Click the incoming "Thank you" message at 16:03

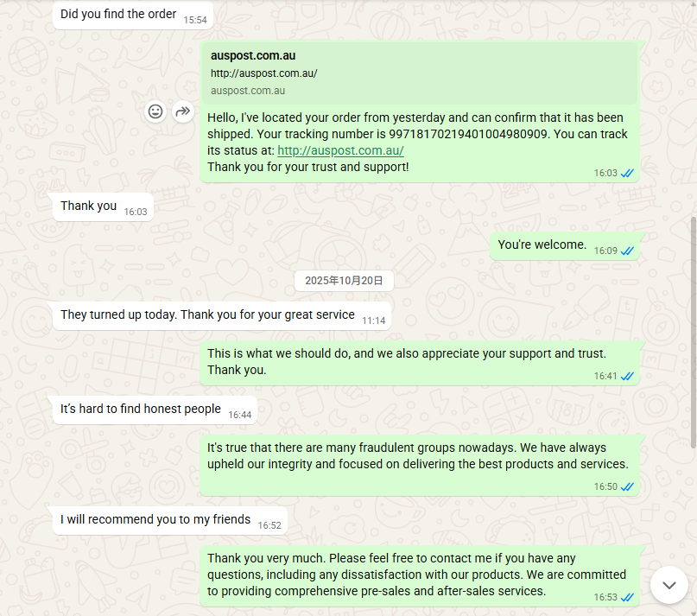pos(89,206)
